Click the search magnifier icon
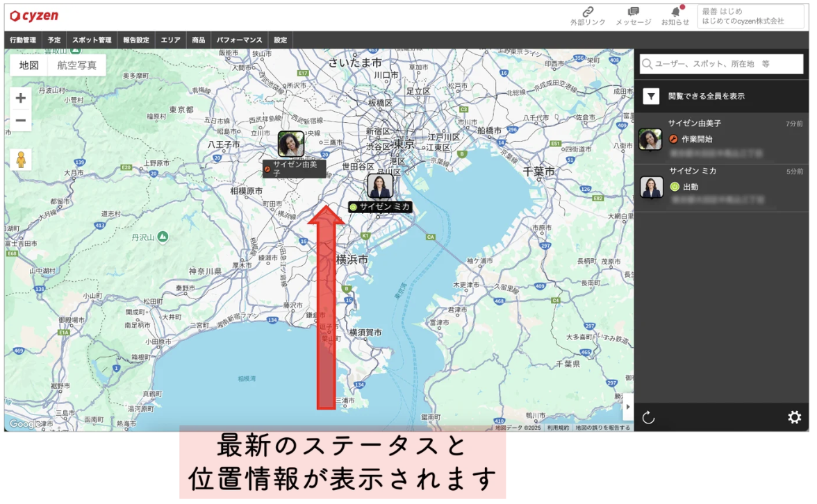 click(647, 64)
